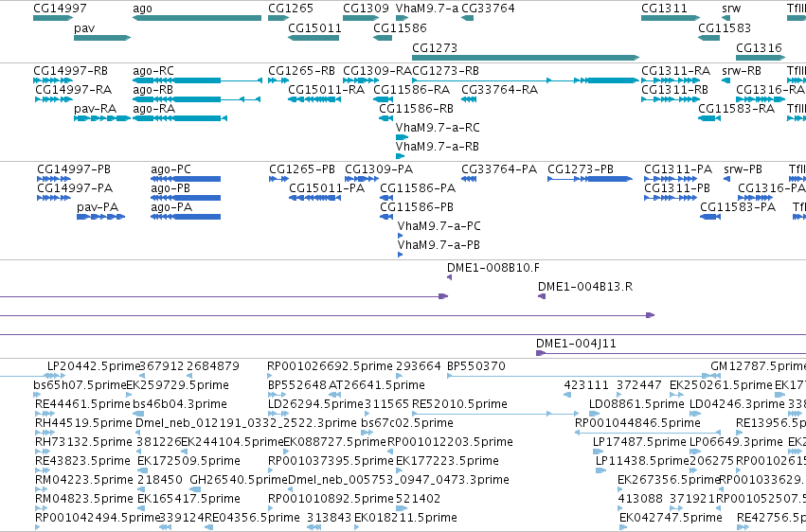Select the CG15011 gene label
The width and height of the screenshot is (806, 532).
(314, 27)
